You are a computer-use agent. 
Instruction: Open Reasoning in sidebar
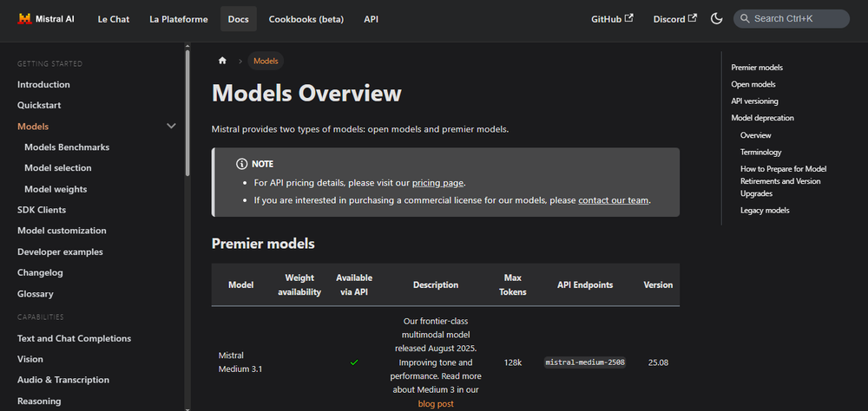tap(39, 401)
